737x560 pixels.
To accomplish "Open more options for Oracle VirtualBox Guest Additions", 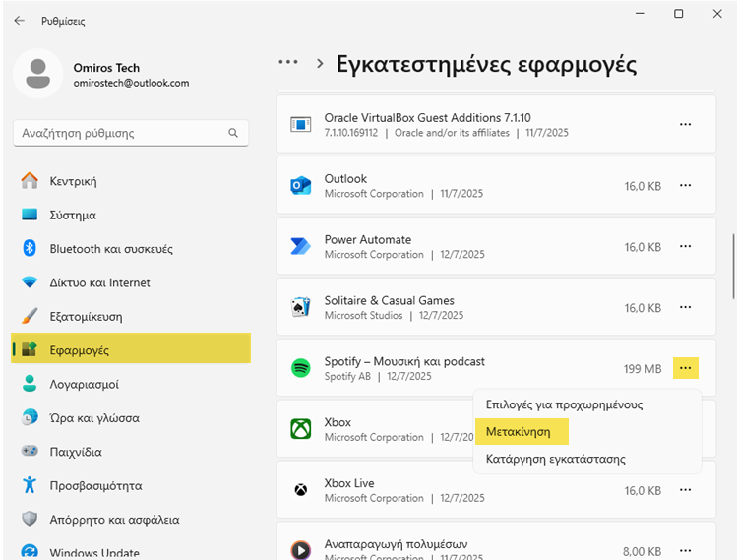I will pyautogui.click(x=685, y=124).
